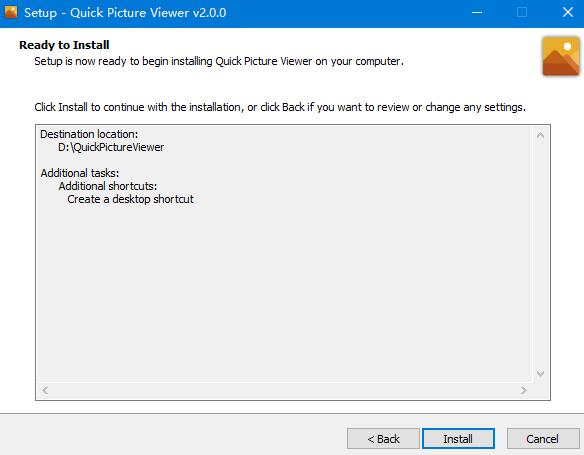Screen dimensions: 584x455
Task: Click the 'Additional shortcuts:' line
Action: click(108, 186)
